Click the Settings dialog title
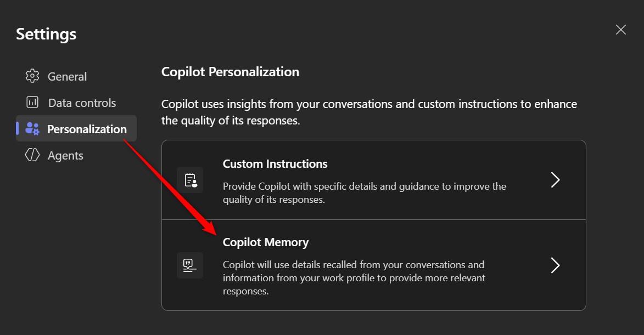Image resolution: width=644 pixels, height=335 pixels. tap(46, 34)
